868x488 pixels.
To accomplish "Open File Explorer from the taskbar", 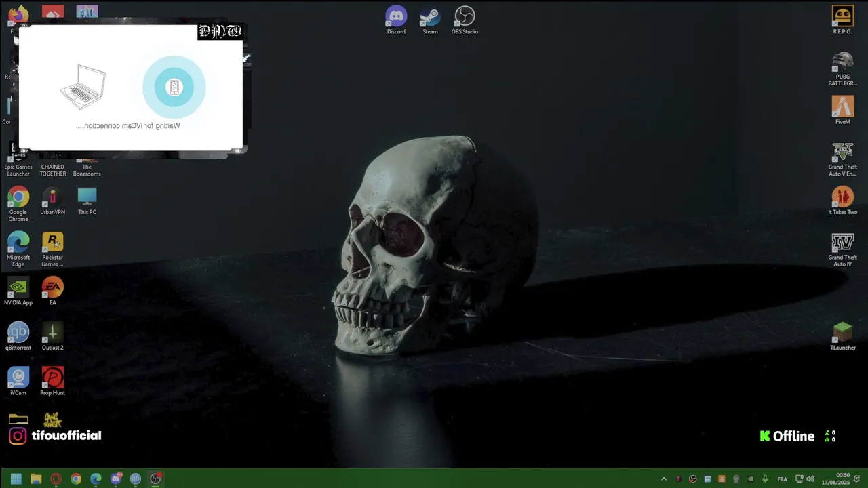I will click(36, 479).
